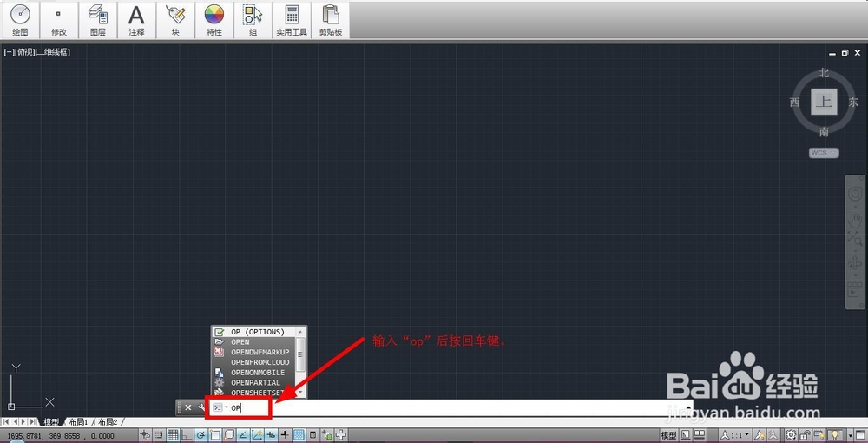Toggle Object Snap Tracking in status bar
The width and height of the screenshot is (868, 443).
coord(242,435)
